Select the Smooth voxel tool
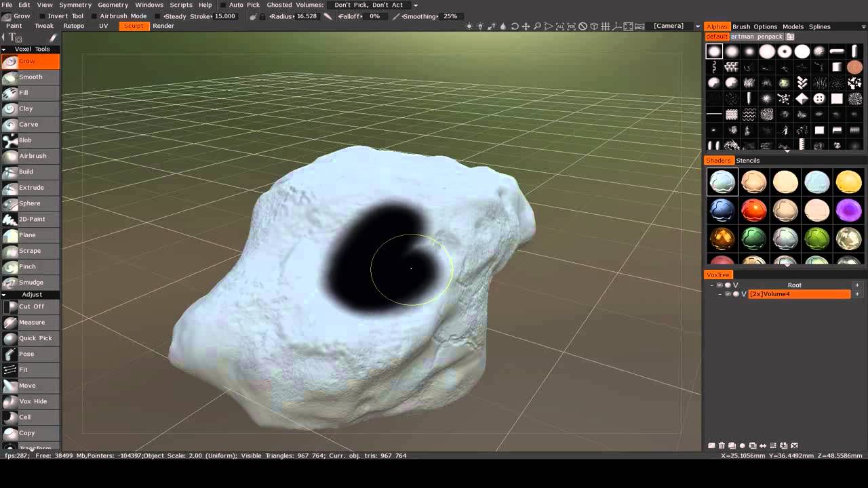This screenshot has height=488, width=868. point(31,77)
